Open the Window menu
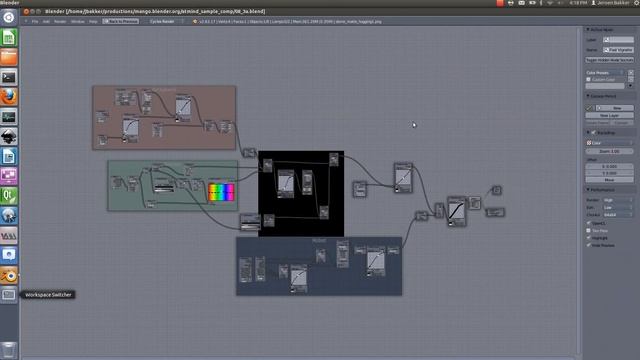 point(78,21)
